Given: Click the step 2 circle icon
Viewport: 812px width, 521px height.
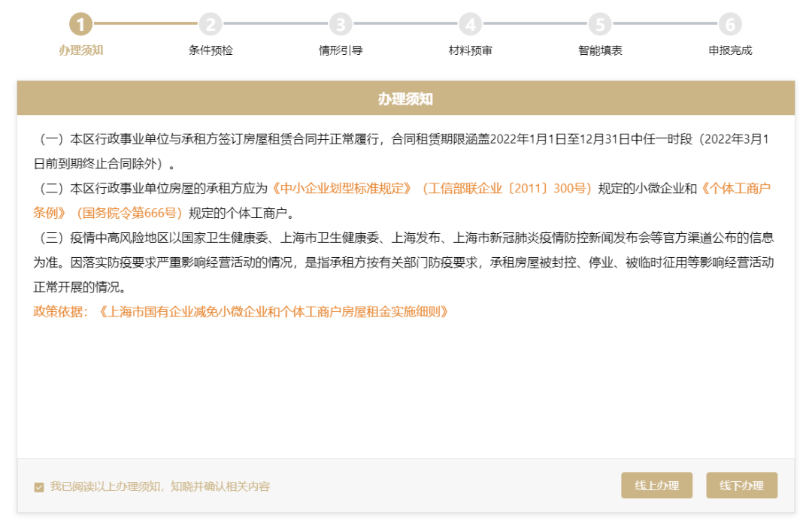Looking at the screenshot, I should [x=211, y=24].
